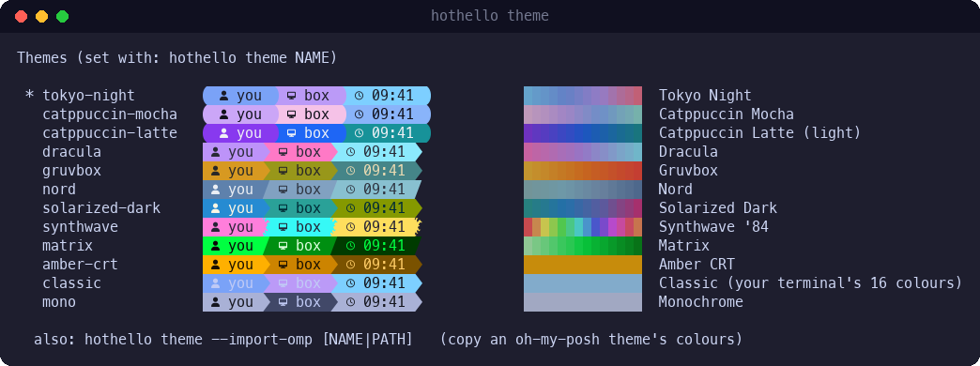
Task: Click the "Themes (set with: hothello theme NAME)" header
Action: (177, 58)
